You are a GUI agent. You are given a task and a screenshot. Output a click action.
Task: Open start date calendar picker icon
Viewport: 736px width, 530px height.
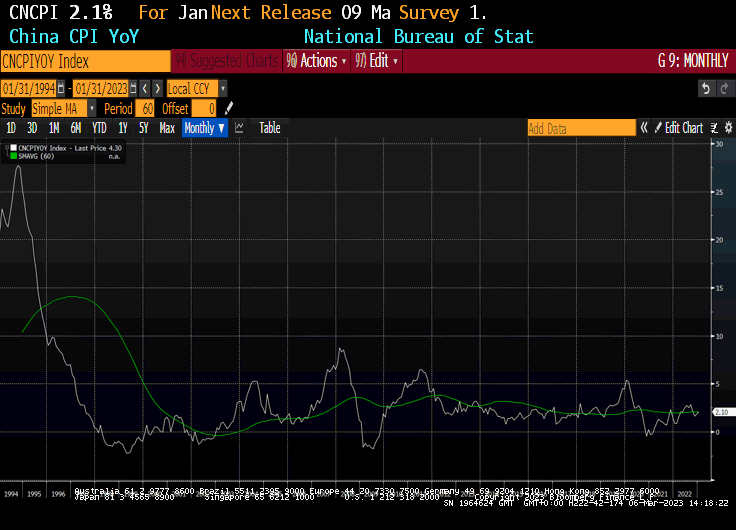pos(61,89)
